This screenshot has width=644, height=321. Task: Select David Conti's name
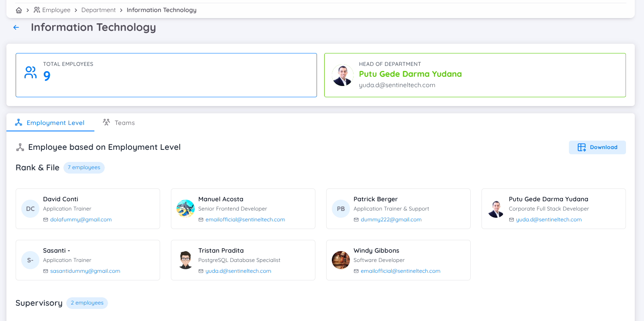[61, 199]
